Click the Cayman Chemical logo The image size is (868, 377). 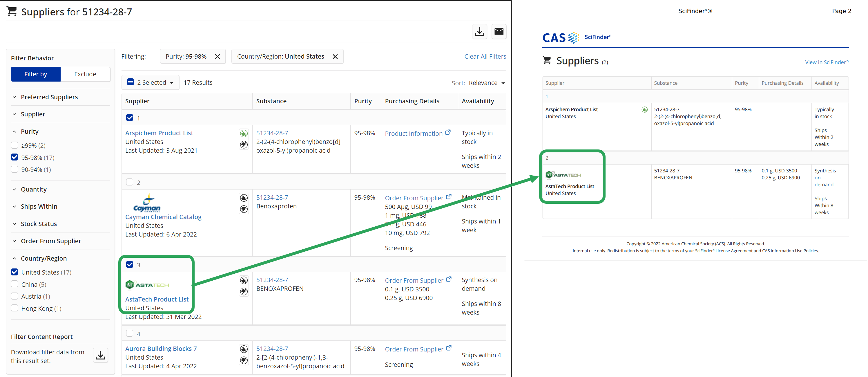pos(147,203)
